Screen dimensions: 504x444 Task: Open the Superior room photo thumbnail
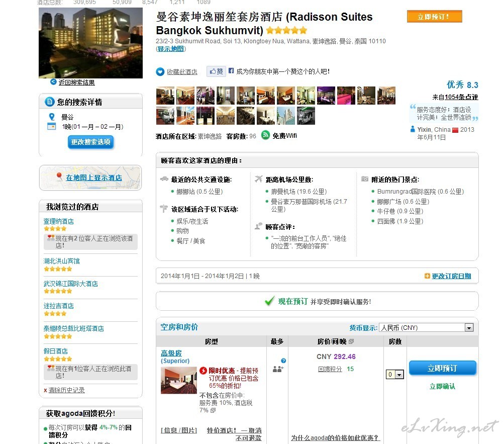point(179,380)
